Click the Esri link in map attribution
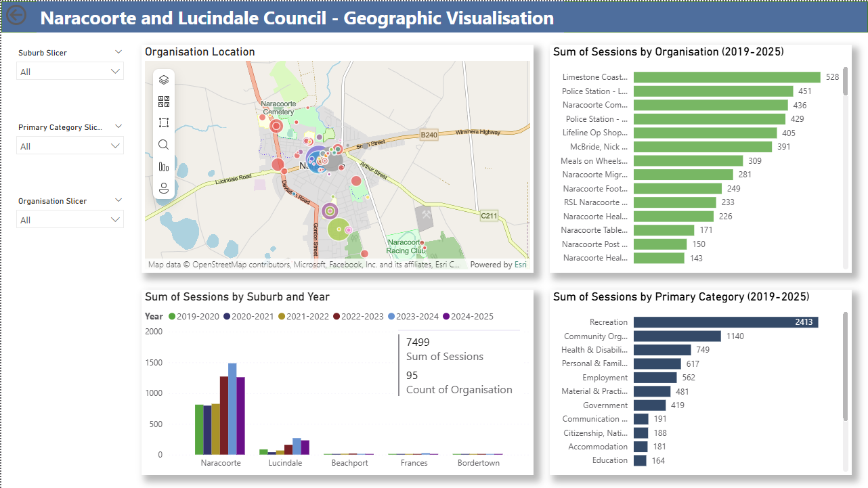 520,265
